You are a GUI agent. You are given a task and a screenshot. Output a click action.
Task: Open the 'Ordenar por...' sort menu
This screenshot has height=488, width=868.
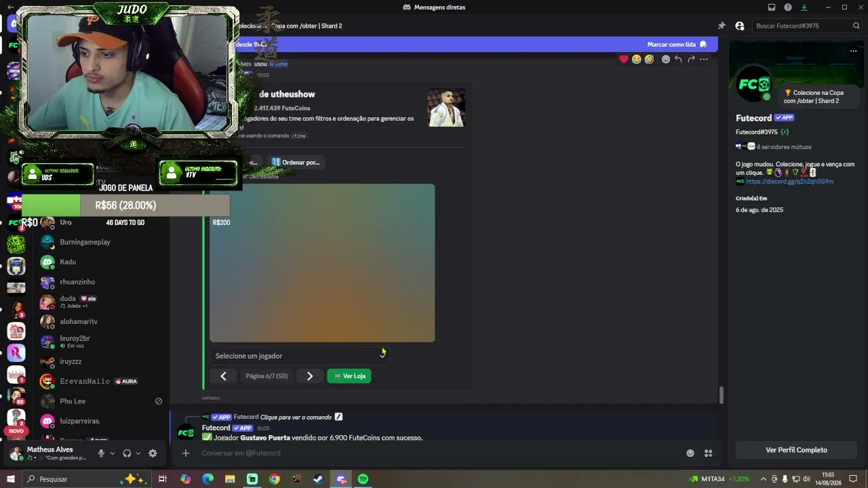(295, 163)
